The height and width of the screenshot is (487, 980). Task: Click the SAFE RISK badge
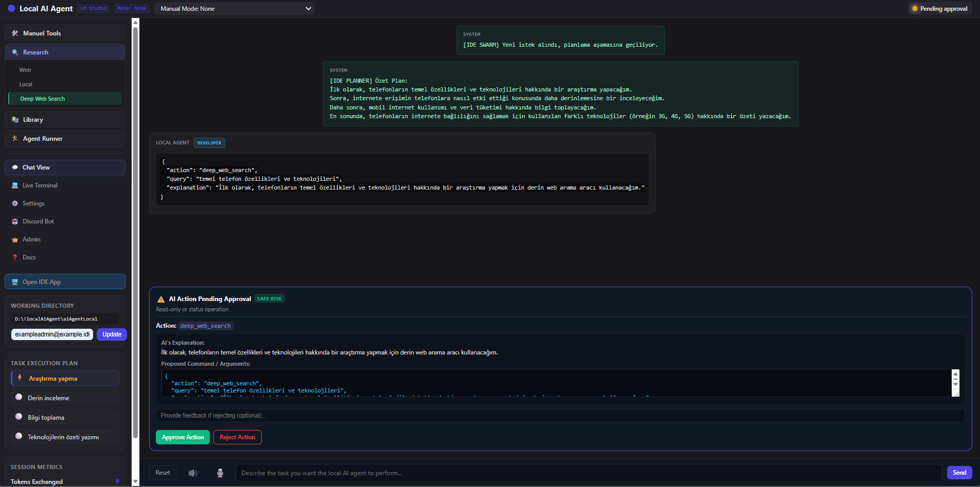(x=269, y=298)
